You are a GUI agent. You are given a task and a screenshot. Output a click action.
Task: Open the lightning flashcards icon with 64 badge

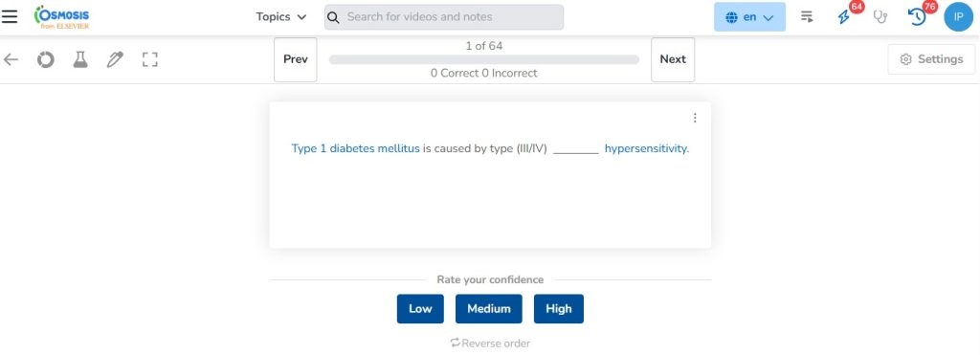(845, 16)
